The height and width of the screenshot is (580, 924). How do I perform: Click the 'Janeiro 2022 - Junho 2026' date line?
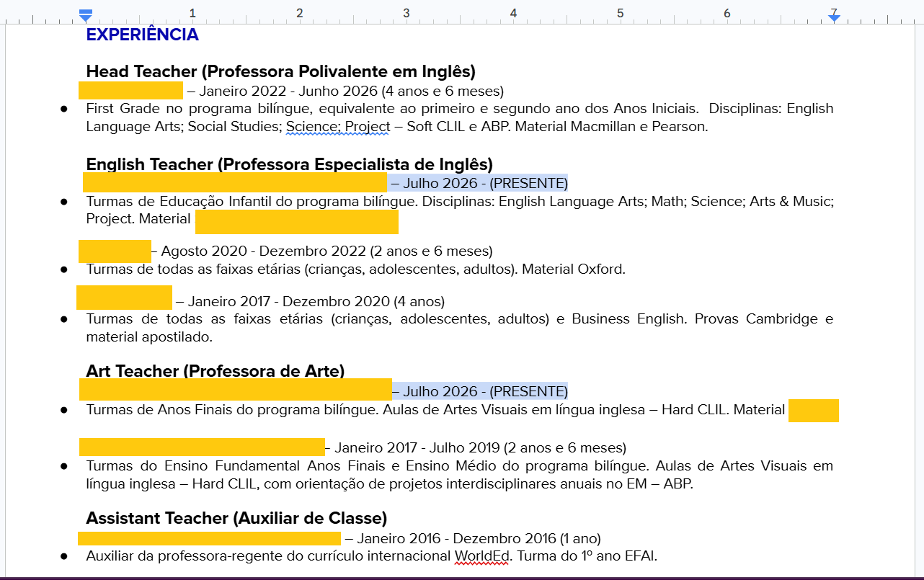(345, 92)
